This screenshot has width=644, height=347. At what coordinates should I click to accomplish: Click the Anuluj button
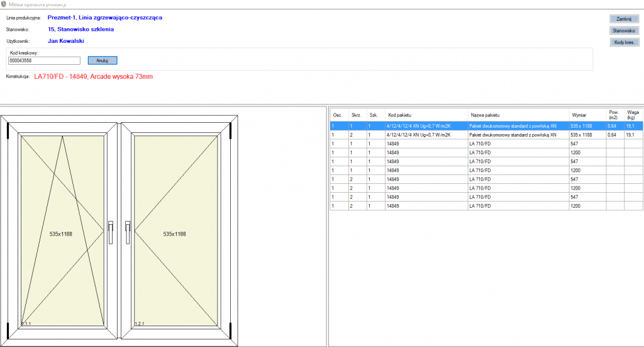[x=103, y=60]
